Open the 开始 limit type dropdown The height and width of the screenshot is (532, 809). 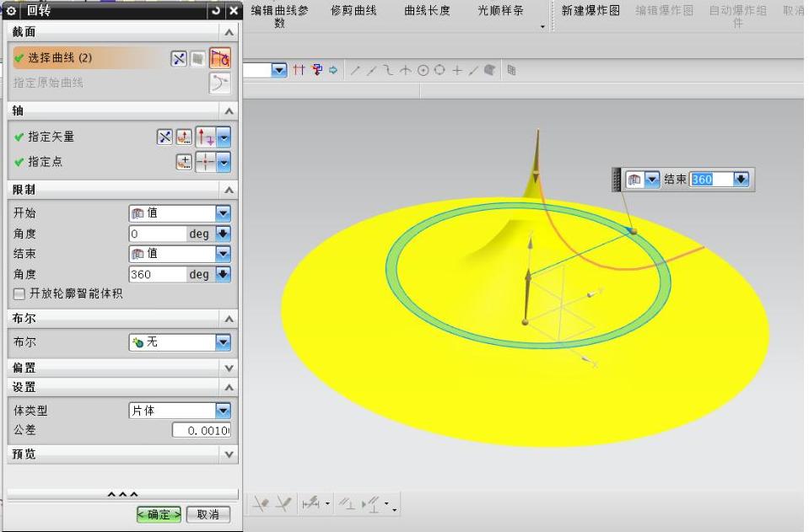click(223, 213)
